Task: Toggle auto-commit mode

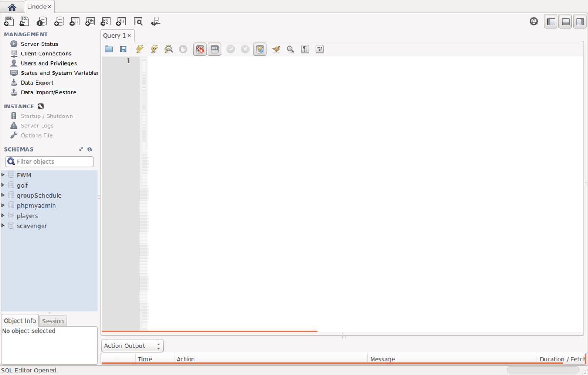Action: 260,49
